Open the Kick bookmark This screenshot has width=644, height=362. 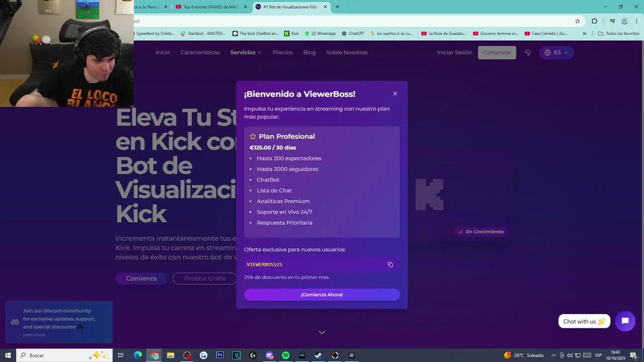click(291, 34)
